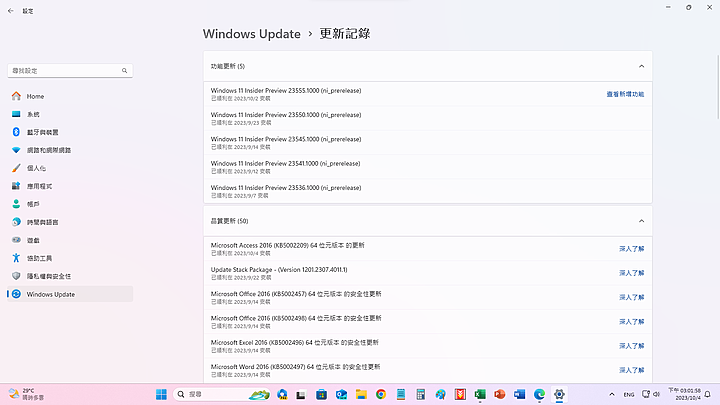Click the Update Stack Package version text
This screenshot has height=405, width=720.
point(279,270)
